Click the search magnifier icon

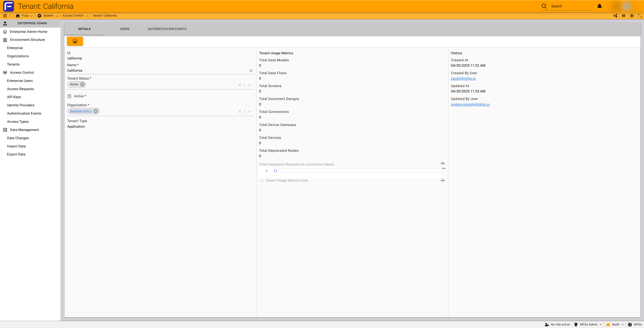tap(544, 6)
